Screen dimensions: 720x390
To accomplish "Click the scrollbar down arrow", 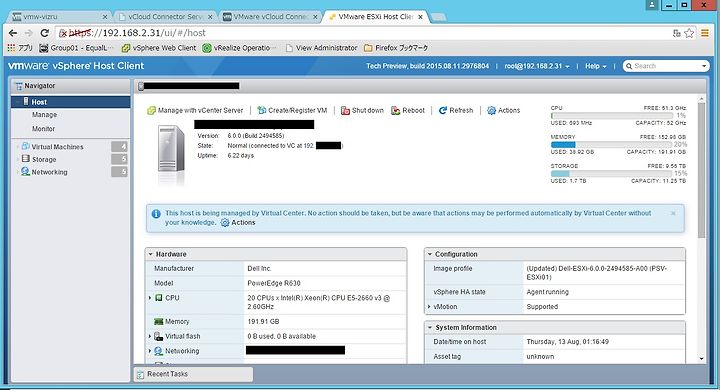I will 701,358.
